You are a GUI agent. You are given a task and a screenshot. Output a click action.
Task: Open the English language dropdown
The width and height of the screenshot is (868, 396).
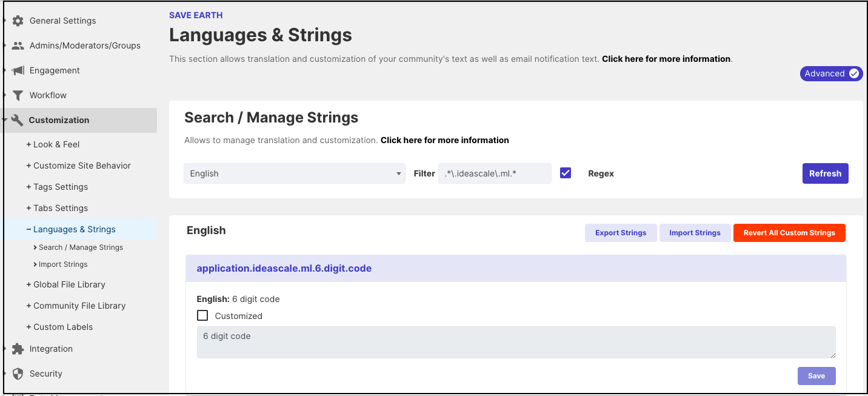click(295, 173)
